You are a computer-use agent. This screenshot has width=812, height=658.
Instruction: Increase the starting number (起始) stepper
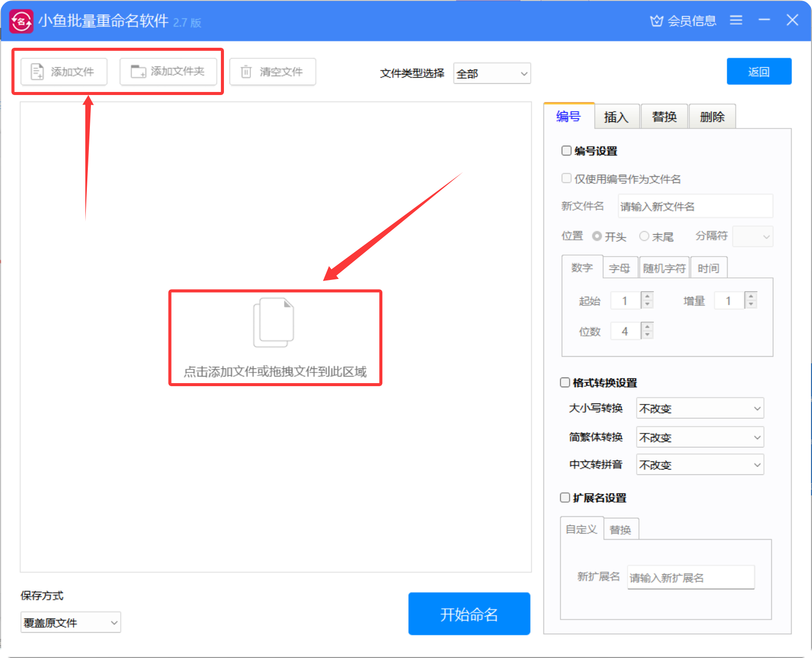(647, 296)
